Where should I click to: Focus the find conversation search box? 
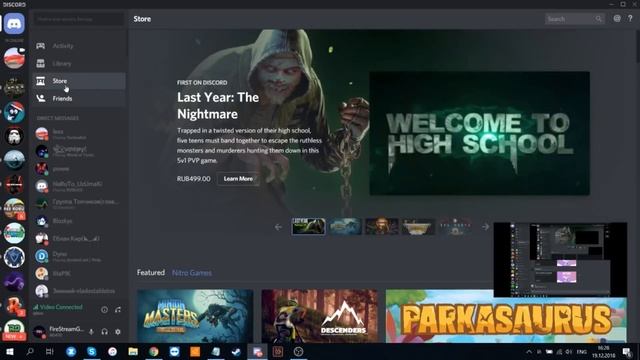point(79,19)
